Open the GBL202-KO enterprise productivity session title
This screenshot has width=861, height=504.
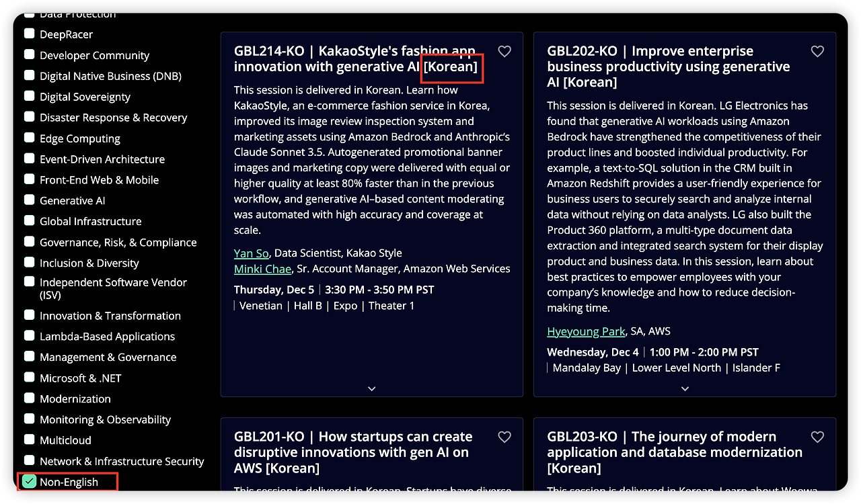click(669, 67)
